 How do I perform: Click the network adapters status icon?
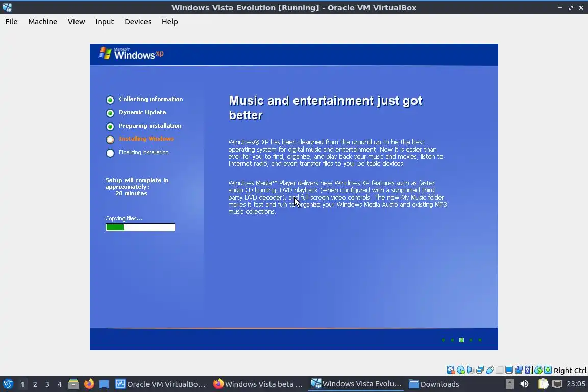click(480, 370)
